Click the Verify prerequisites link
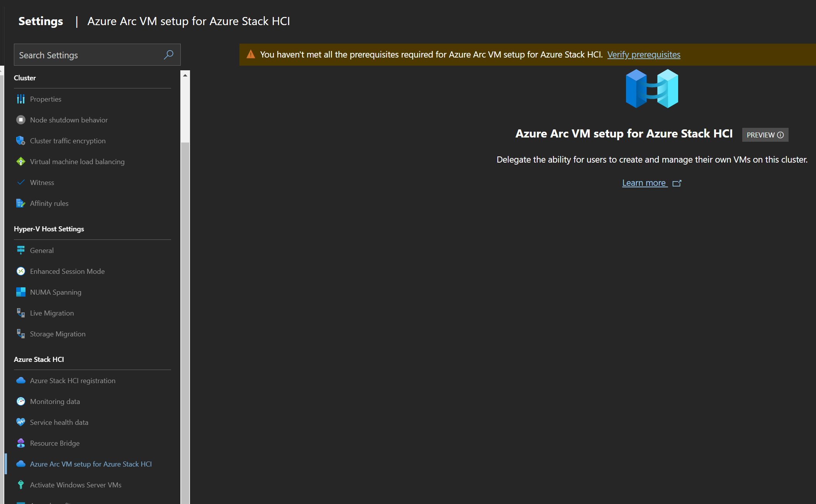The height and width of the screenshot is (504, 816). [x=643, y=55]
